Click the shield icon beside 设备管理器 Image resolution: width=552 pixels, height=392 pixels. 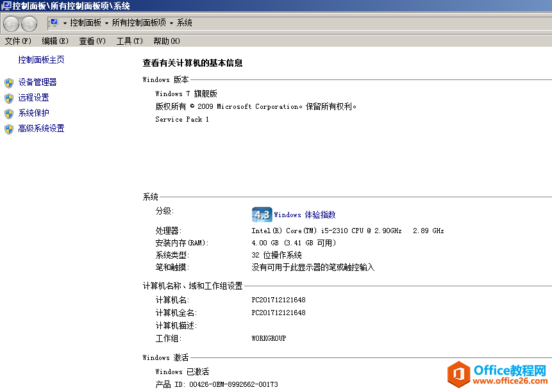click(x=9, y=83)
